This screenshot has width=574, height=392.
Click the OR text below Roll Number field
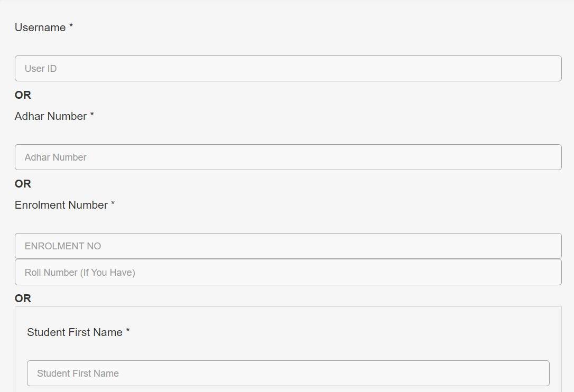[23, 298]
